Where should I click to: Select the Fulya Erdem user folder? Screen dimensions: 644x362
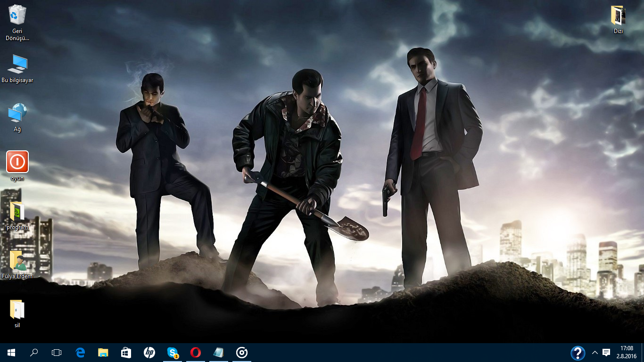[17, 264]
